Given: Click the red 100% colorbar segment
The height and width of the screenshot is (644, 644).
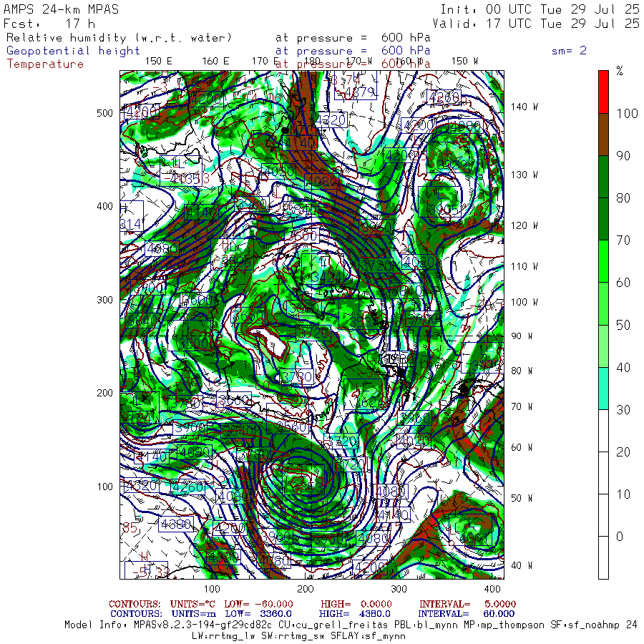Looking at the screenshot, I should [x=603, y=92].
